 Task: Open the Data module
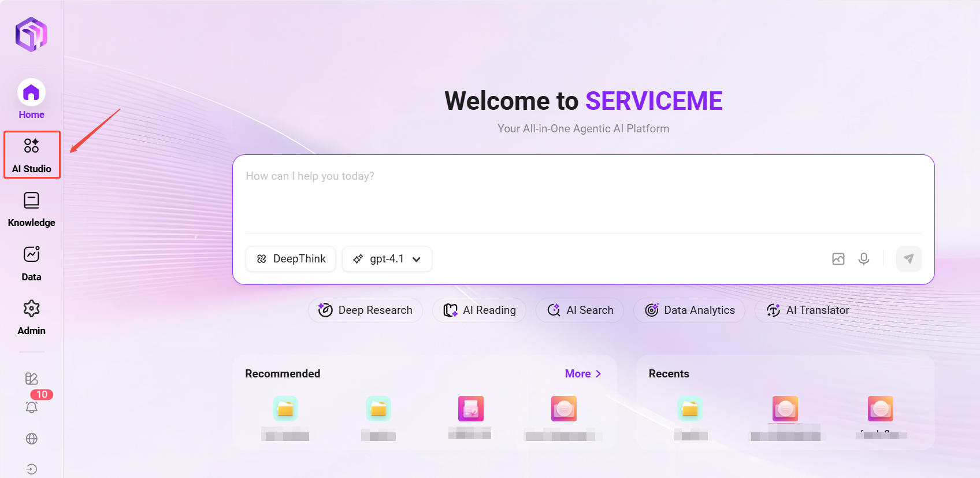[32, 263]
